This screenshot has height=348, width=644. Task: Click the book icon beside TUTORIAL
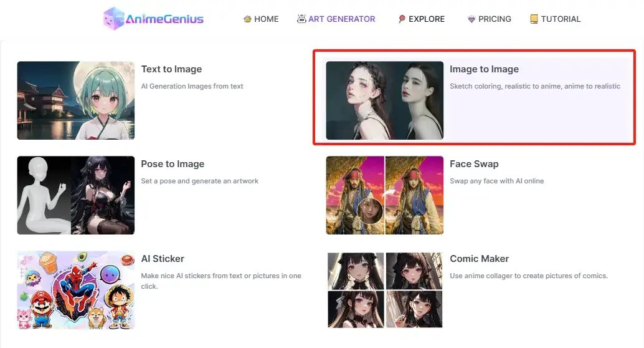(x=534, y=19)
